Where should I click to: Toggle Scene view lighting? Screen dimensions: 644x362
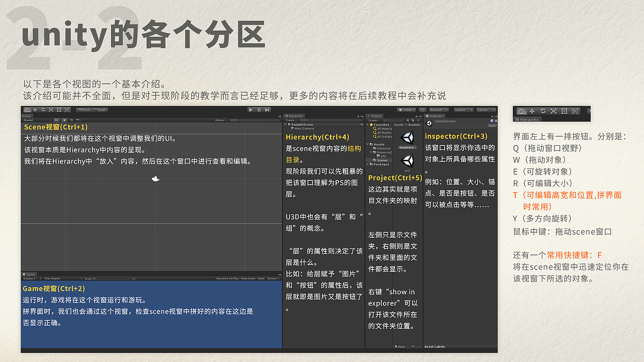[x=64, y=120]
